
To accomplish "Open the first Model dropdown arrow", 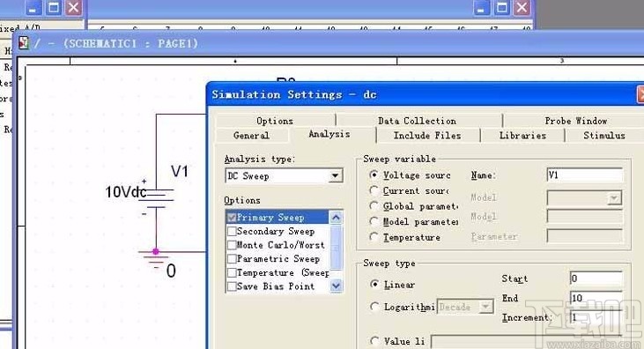I will [614, 198].
